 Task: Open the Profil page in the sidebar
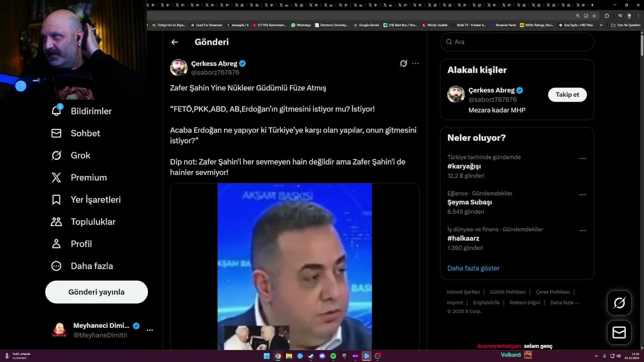[71, 244]
